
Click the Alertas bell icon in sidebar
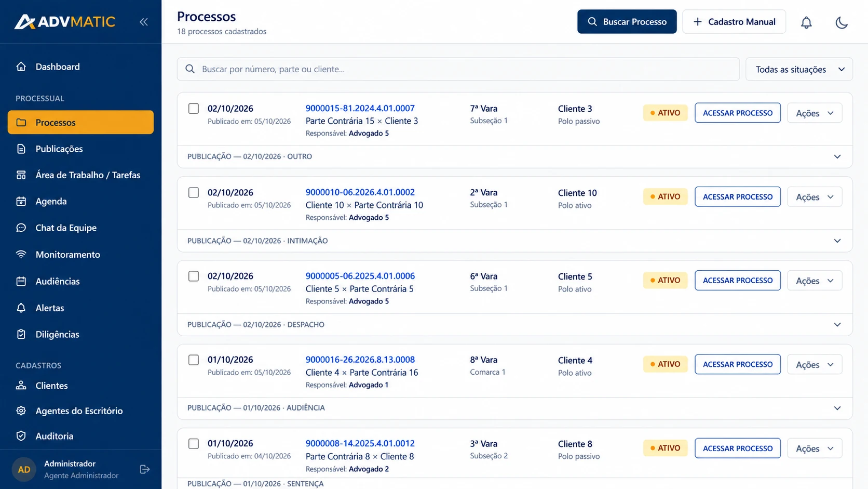(x=21, y=308)
